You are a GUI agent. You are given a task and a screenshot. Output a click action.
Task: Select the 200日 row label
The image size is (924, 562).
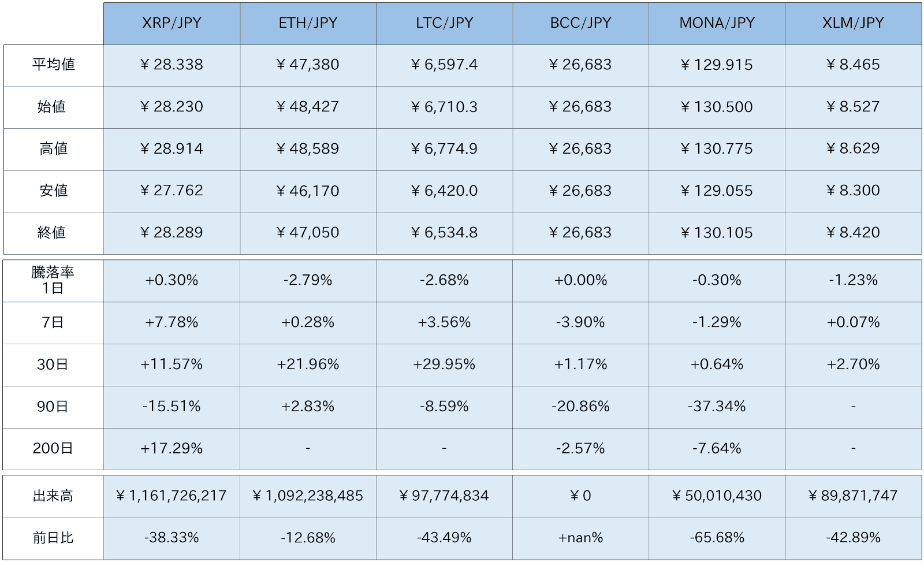53,448
